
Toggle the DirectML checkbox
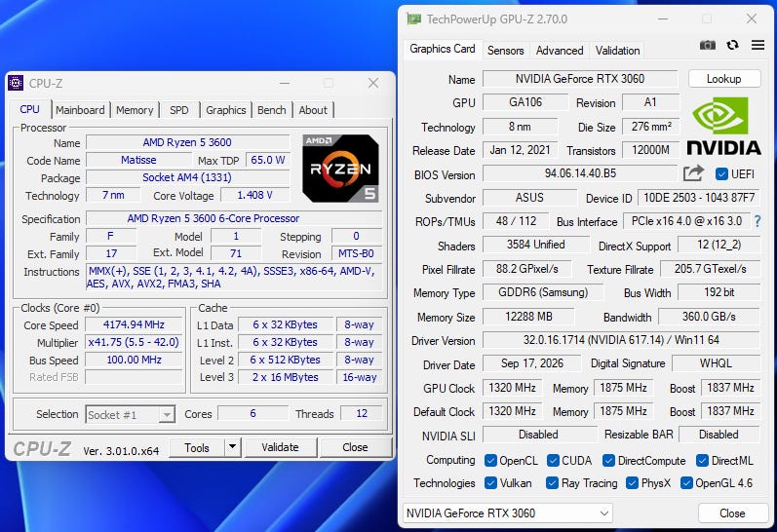pos(702,461)
